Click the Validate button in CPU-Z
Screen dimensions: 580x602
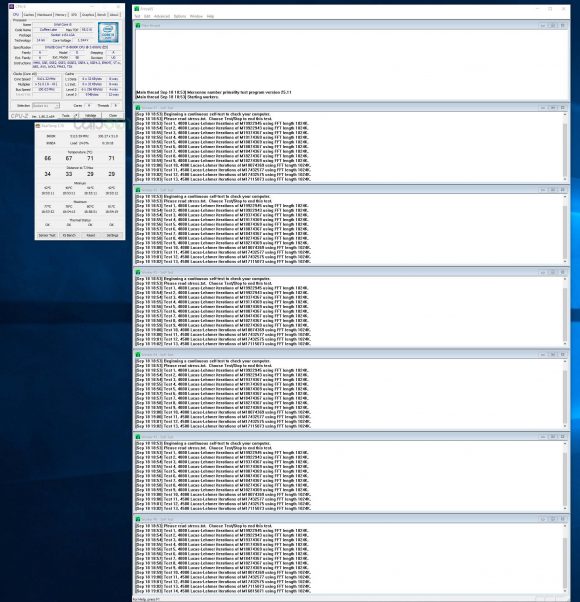click(91, 116)
